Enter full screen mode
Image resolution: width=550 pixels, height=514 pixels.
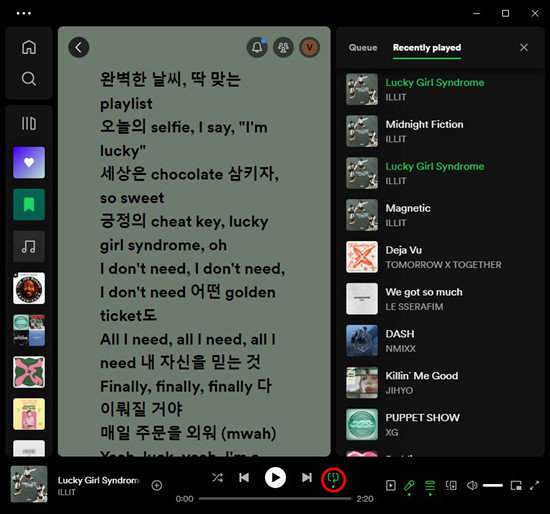[x=534, y=486]
